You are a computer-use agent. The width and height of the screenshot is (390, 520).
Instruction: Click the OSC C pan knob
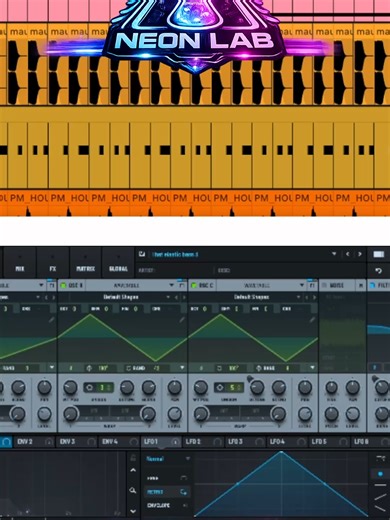click(305, 387)
